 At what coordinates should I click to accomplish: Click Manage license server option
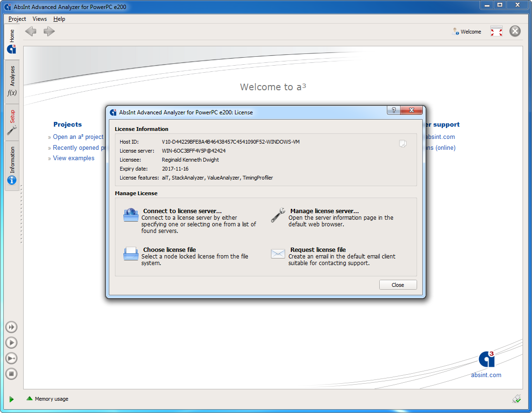click(332, 217)
